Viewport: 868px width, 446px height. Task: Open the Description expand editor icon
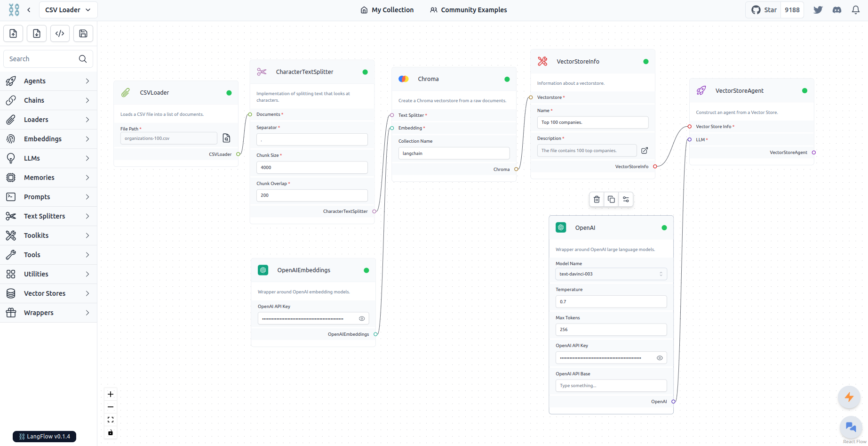[x=645, y=150]
